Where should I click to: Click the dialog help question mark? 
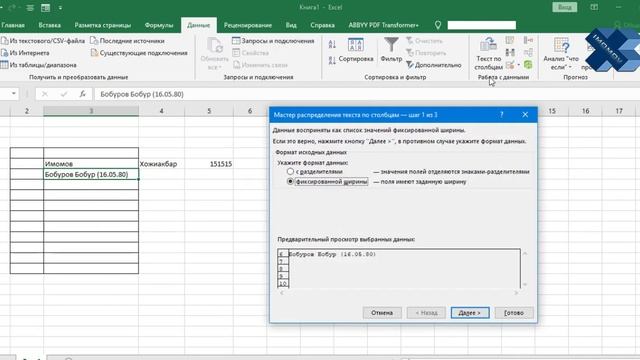point(502,115)
